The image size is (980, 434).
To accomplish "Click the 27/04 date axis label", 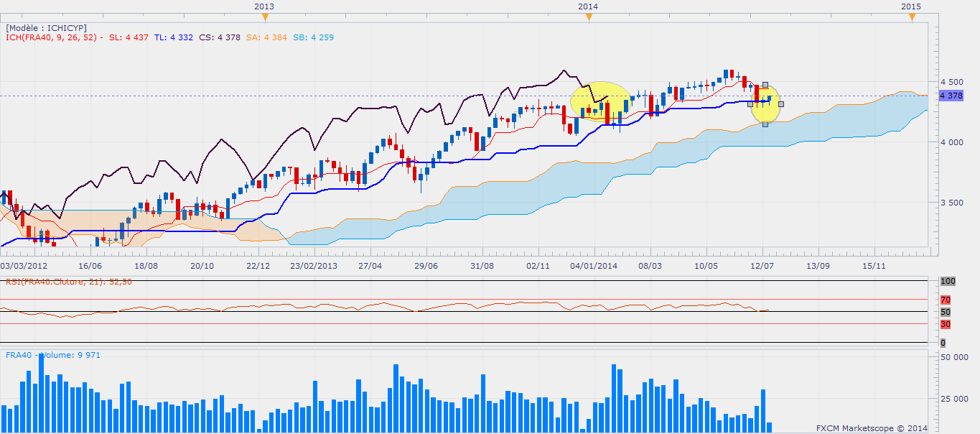I will [370, 265].
